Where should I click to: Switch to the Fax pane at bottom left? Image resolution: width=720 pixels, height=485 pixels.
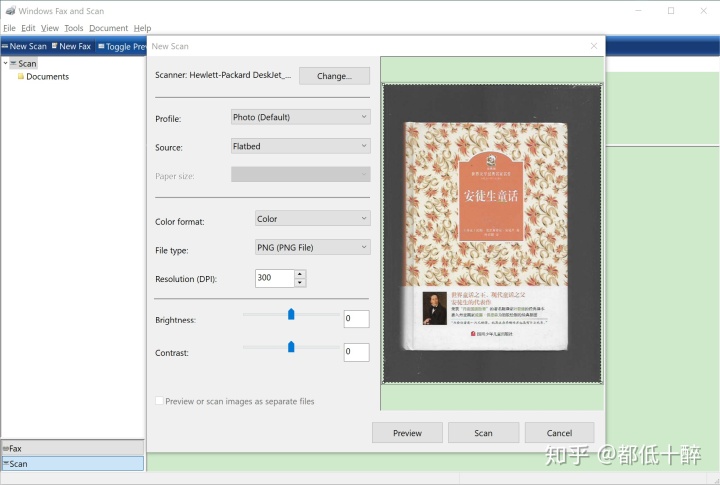coord(73,448)
